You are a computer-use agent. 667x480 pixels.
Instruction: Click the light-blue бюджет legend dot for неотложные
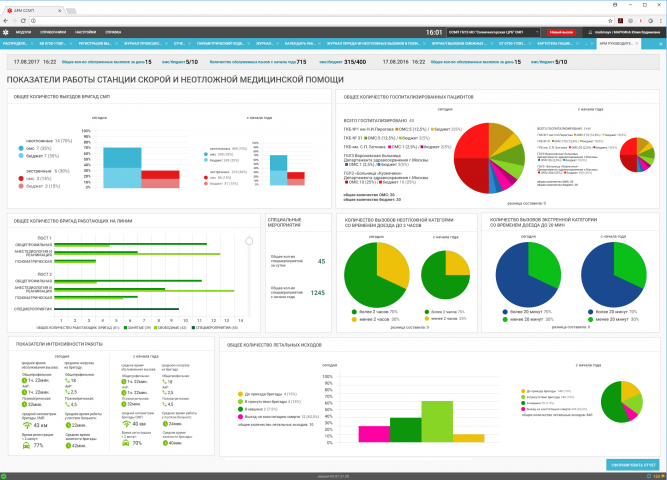coord(21,156)
